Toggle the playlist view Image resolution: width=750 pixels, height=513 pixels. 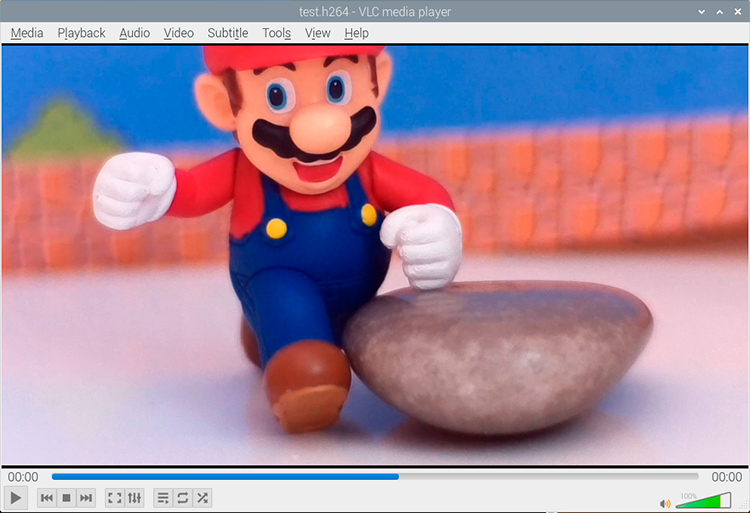pos(163,498)
